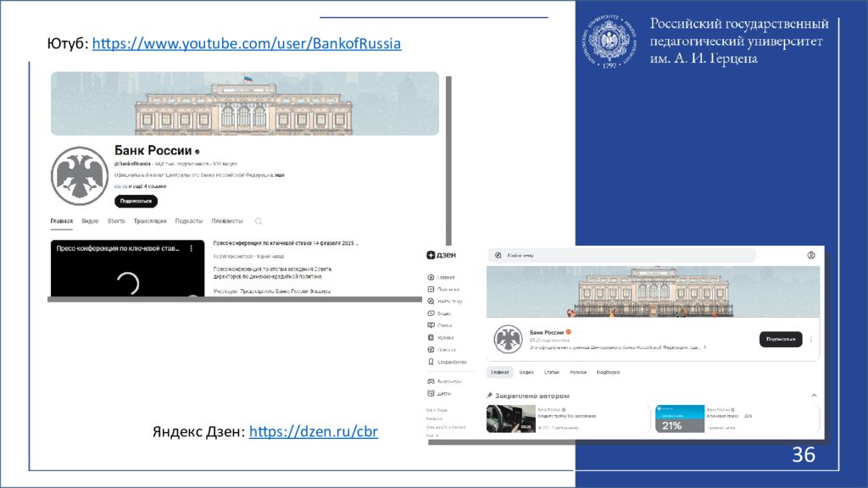
Task: Select the Главная tab on YouTube channel
Action: tap(61, 221)
